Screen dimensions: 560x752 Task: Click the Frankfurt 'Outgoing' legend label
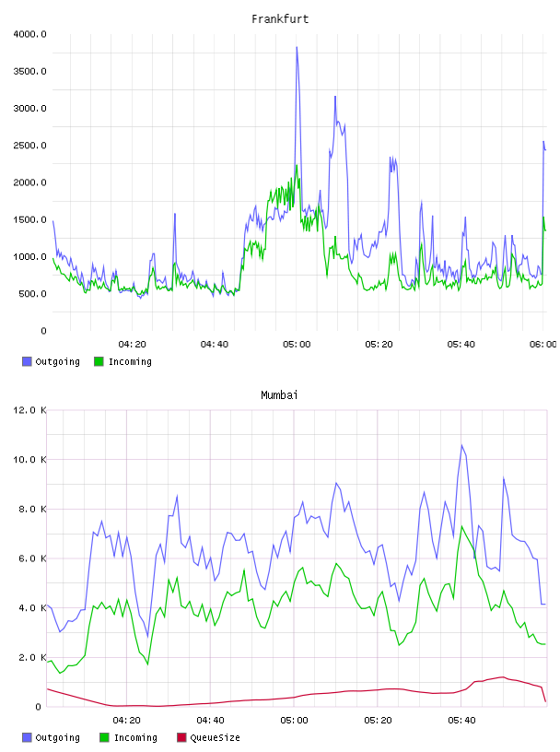point(57,361)
